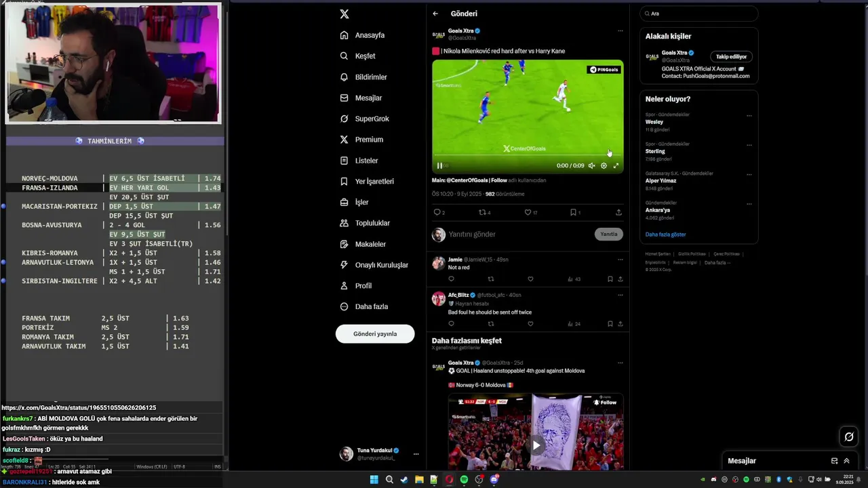The image size is (868, 488).
Task: Open the Grok floating button
Action: [848, 437]
